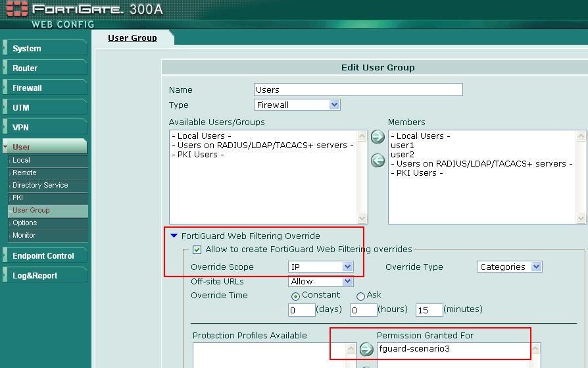Click the days input field
Screen dimensions: 588x368
pos(301,310)
